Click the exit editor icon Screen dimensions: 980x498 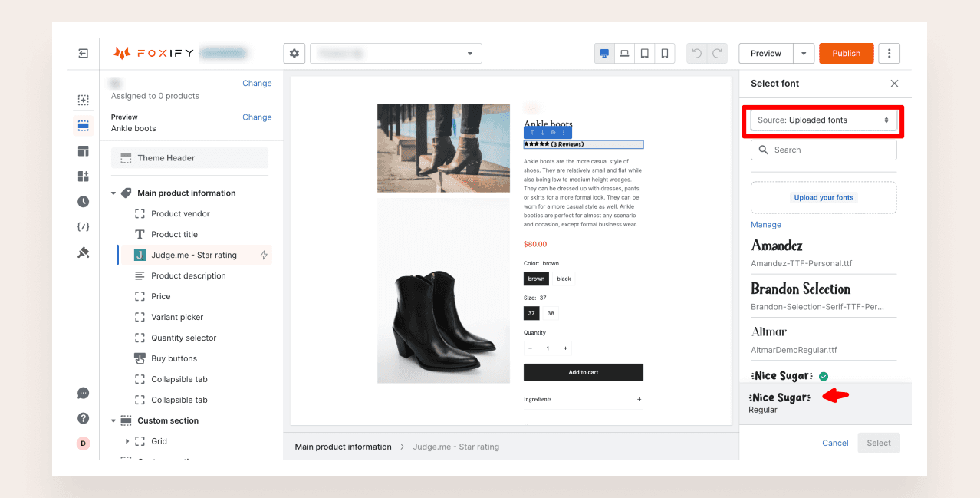tap(83, 54)
